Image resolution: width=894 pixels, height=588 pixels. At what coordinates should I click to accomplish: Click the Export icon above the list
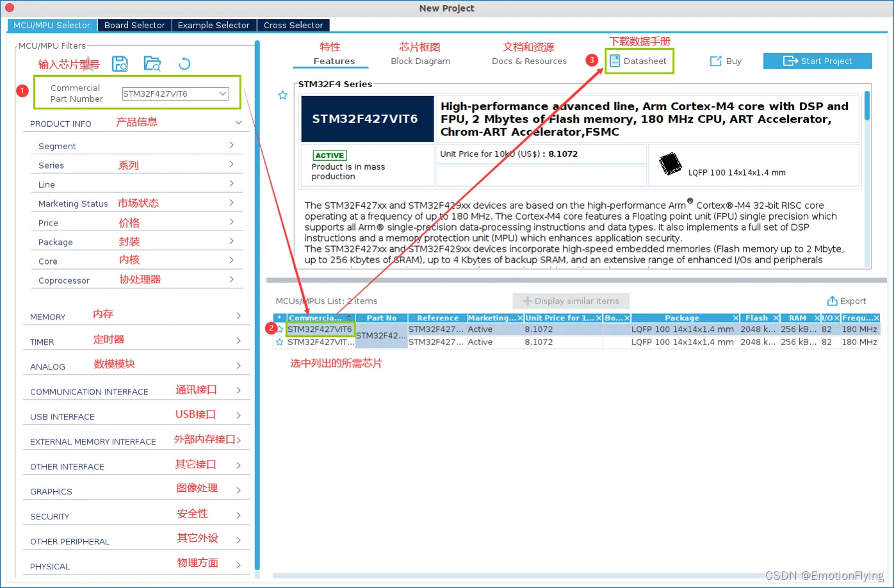(x=833, y=301)
